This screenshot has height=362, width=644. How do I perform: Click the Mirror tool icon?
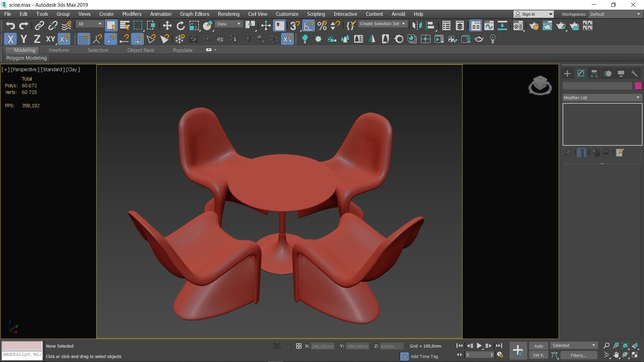pos(417,26)
